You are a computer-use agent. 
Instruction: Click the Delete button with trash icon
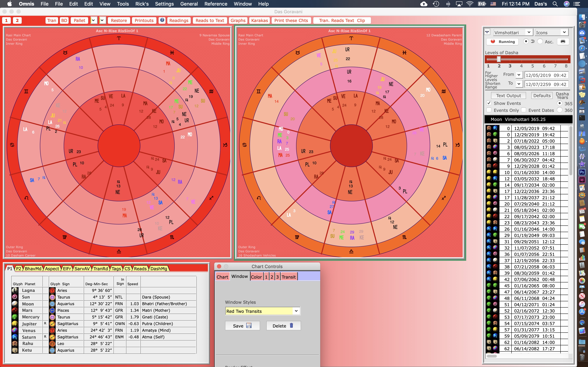click(x=283, y=326)
